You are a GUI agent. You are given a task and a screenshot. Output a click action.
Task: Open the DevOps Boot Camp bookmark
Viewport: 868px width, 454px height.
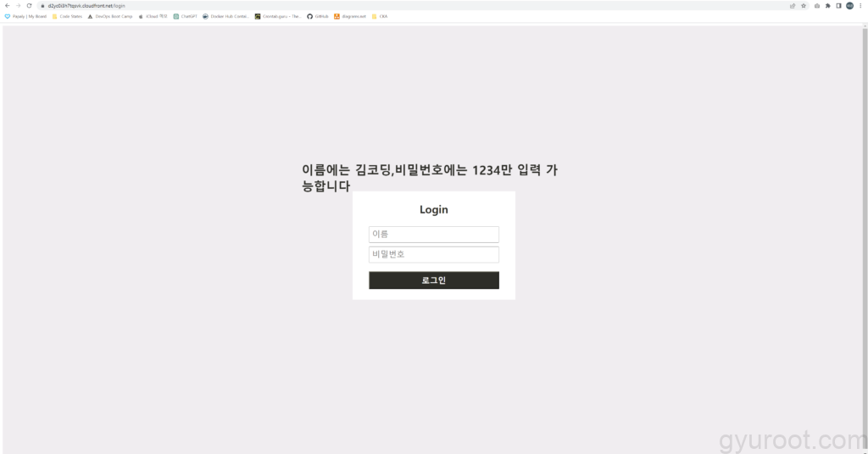tap(110, 16)
